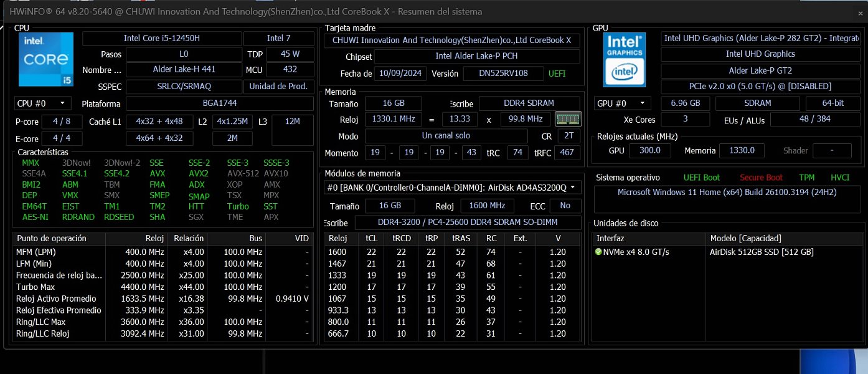
Task: Click the ECC value No
Action: pyautogui.click(x=565, y=206)
